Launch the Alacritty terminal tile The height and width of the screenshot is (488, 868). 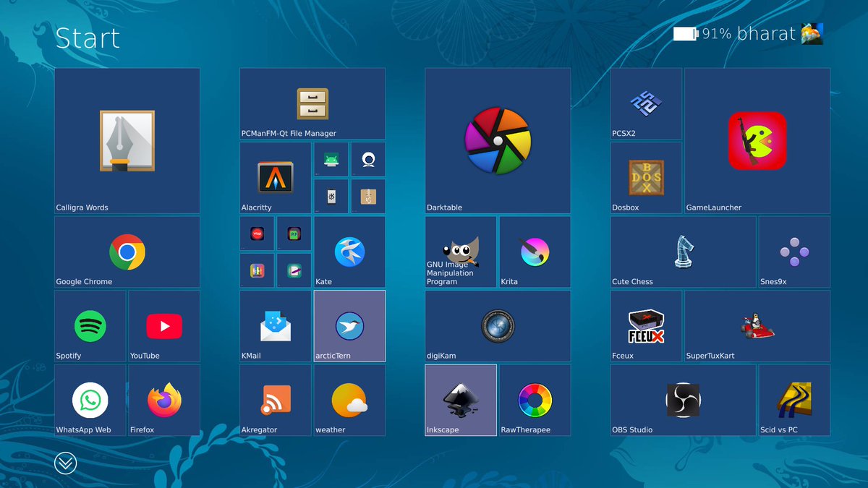(x=276, y=178)
